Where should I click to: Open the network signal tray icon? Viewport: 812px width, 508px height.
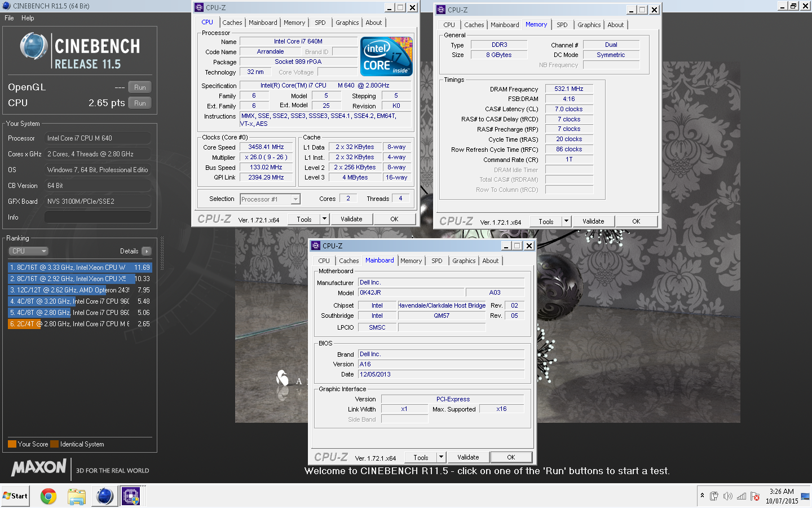click(742, 496)
